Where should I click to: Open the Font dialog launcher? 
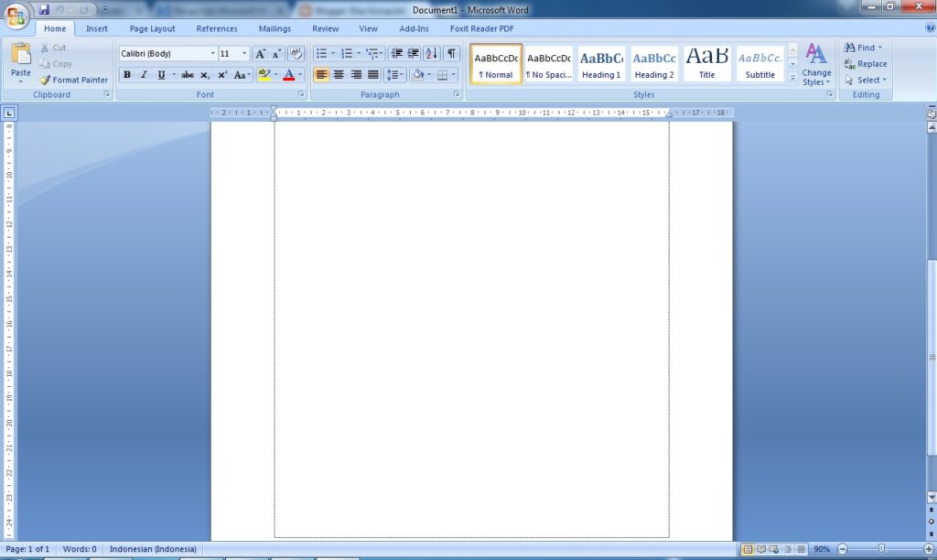tap(300, 94)
